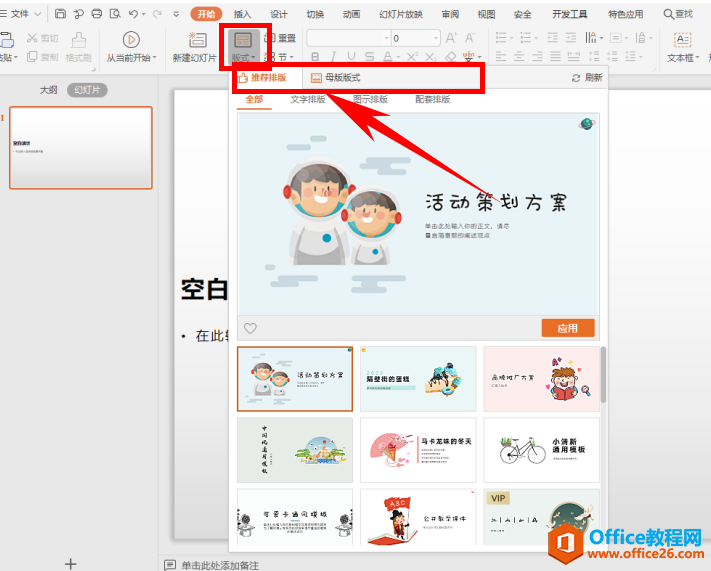
Task: Open customize quick access toolbar dropdown
Action: point(176,15)
